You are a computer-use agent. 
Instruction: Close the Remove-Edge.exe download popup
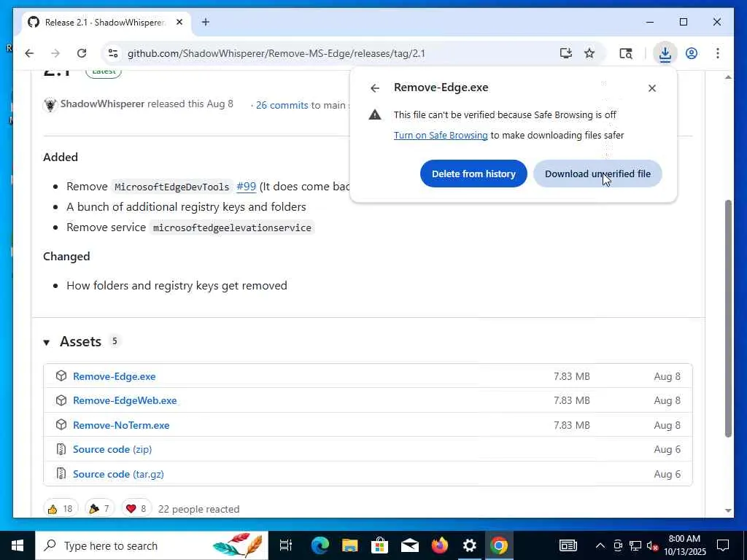(x=652, y=88)
